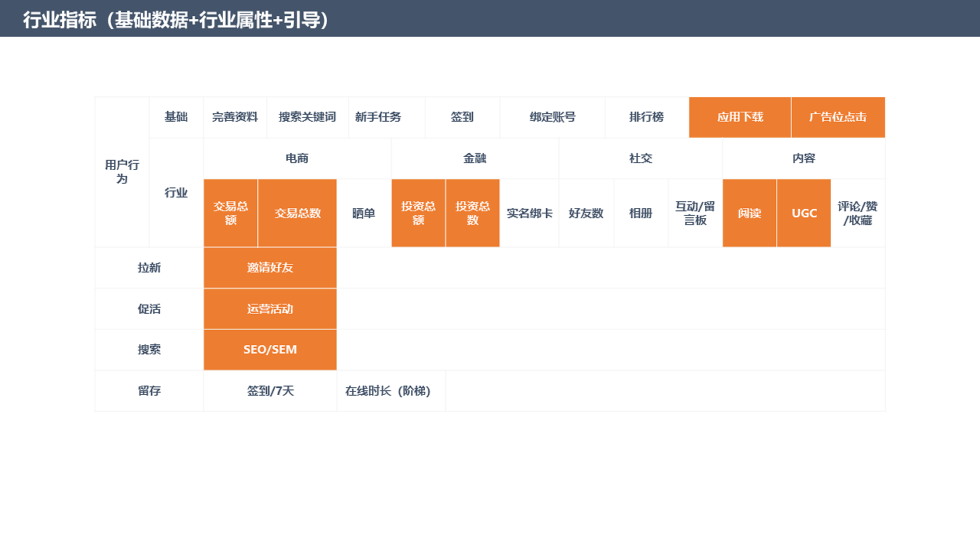Select the 签到/7天 cell
Image resolution: width=980 pixels, height=551 pixels.
(270, 390)
